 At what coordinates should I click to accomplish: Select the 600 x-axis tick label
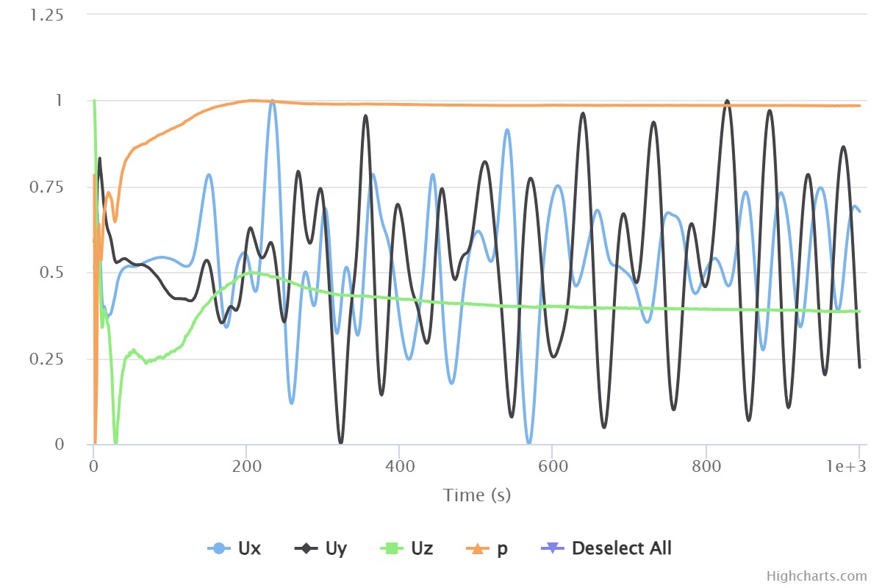point(552,466)
